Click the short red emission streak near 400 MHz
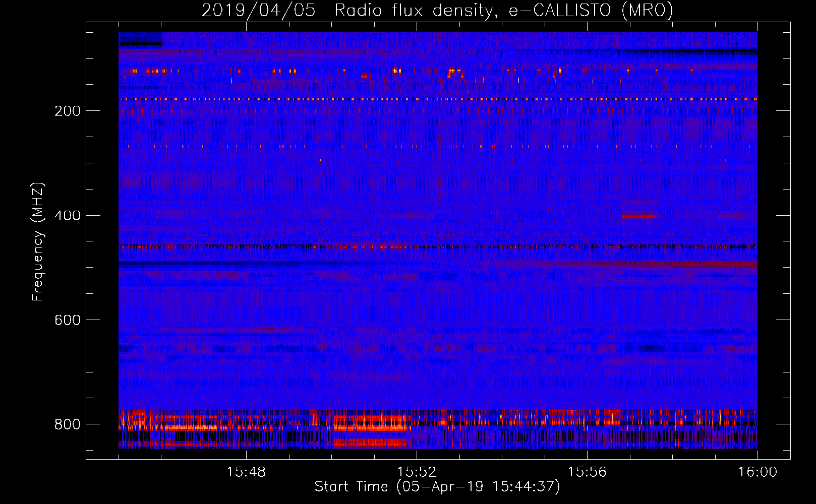816x504 pixels. pyautogui.click(x=638, y=216)
